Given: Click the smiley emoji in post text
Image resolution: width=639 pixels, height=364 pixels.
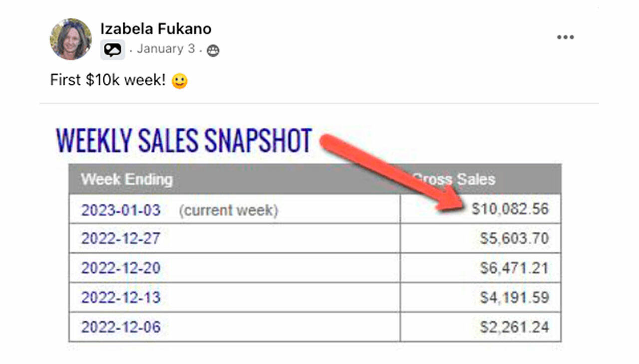Looking at the screenshot, I should [180, 81].
